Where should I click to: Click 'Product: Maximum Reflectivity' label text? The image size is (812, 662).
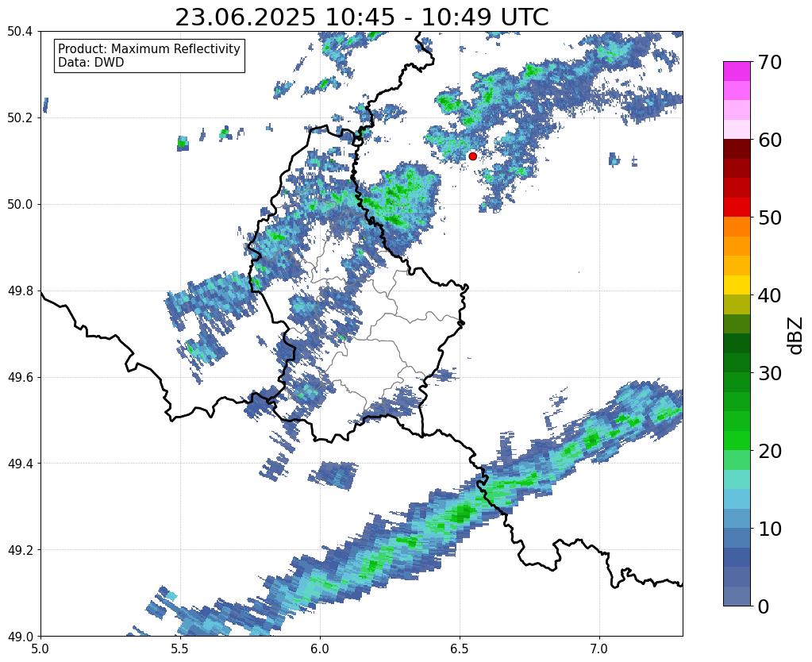(x=149, y=48)
